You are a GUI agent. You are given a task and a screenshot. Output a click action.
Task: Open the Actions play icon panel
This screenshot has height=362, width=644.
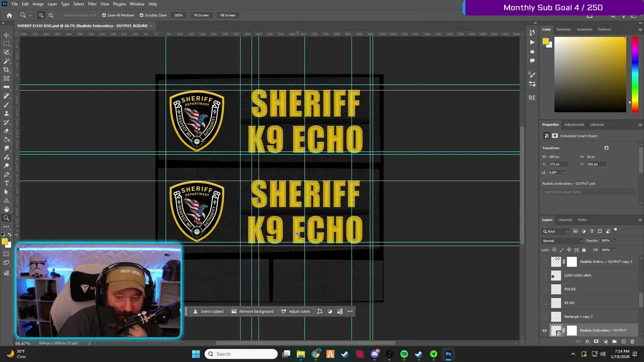click(x=532, y=42)
